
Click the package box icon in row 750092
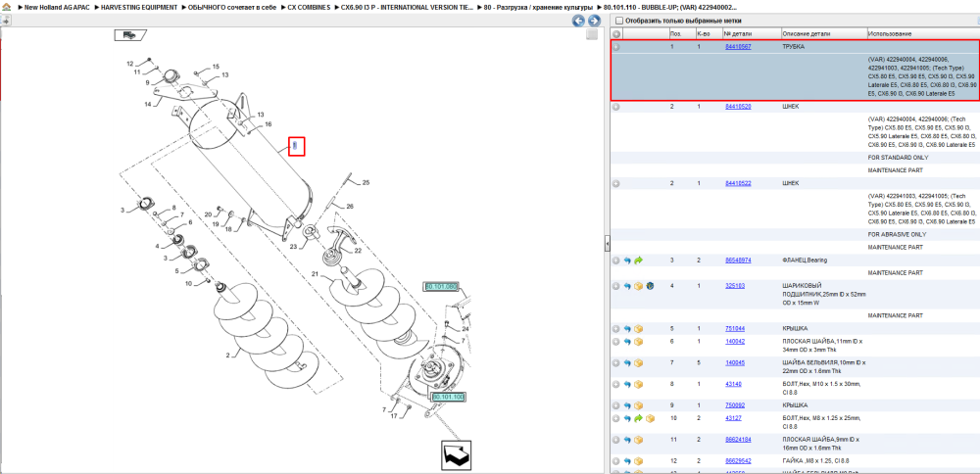[x=638, y=405]
